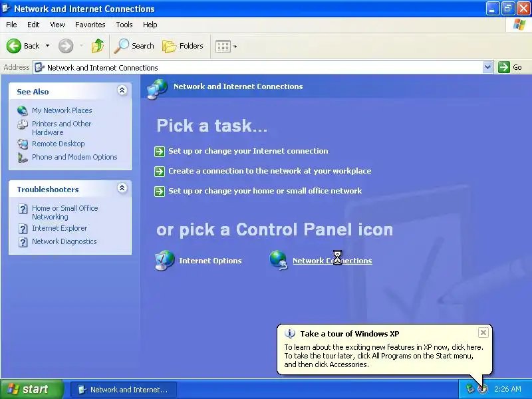
Task: Open Printers and Other Hardware link
Action: (x=61, y=128)
